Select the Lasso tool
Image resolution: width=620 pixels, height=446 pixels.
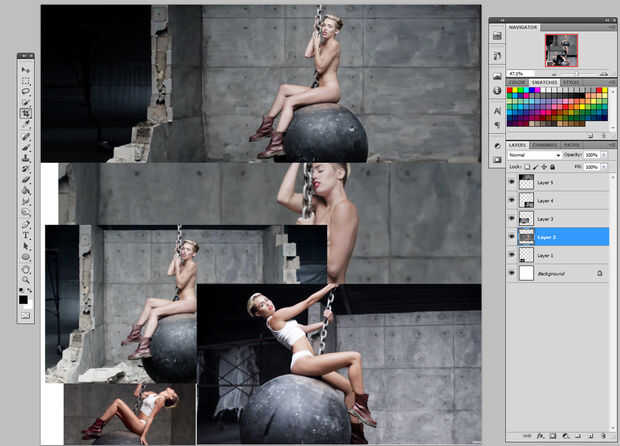pyautogui.click(x=26, y=91)
